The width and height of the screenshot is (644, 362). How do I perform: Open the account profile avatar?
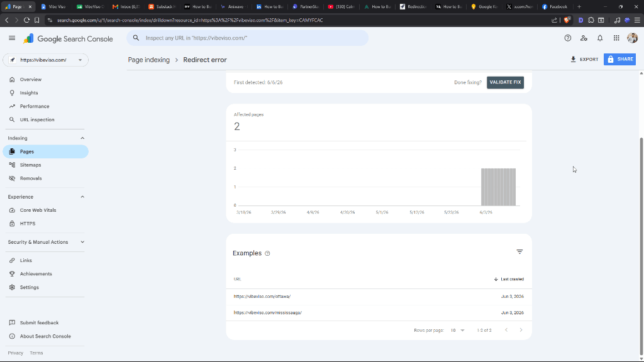(x=633, y=38)
